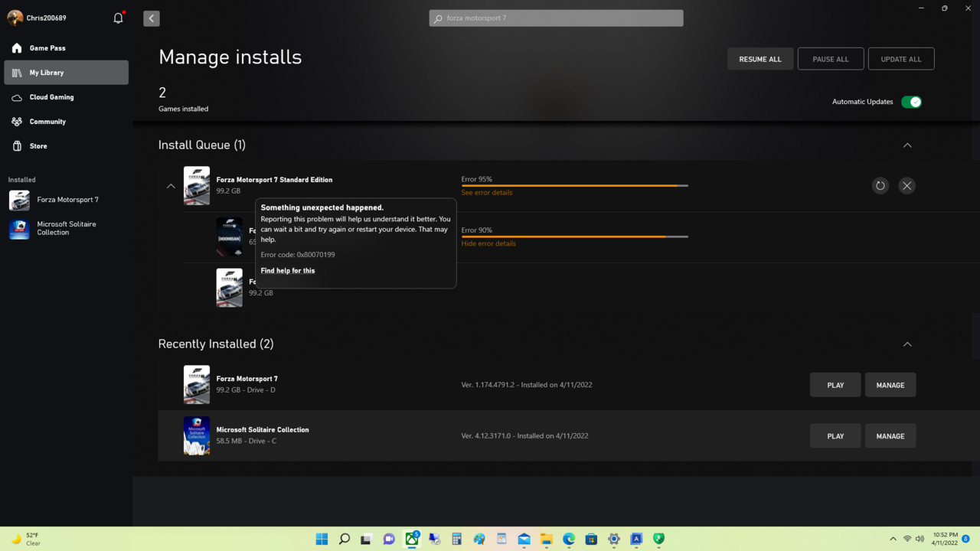Image resolution: width=980 pixels, height=551 pixels.
Task: Open Microsoft Edge from the taskbar
Action: pos(569,539)
